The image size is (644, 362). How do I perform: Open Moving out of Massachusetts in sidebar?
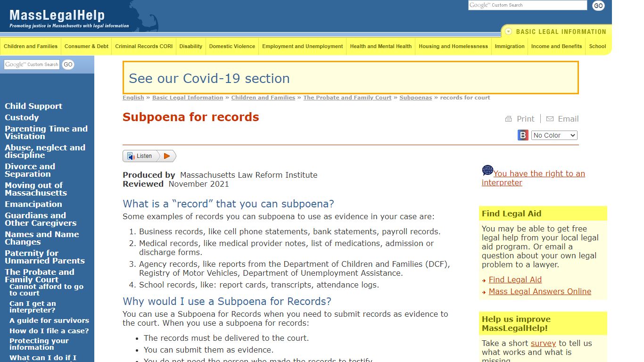pos(36,189)
